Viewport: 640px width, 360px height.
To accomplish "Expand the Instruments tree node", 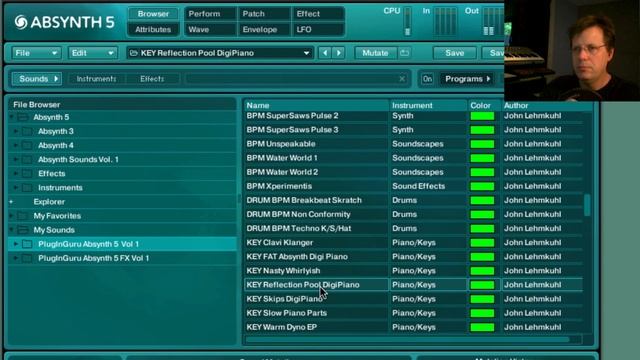I will click(x=16, y=188).
